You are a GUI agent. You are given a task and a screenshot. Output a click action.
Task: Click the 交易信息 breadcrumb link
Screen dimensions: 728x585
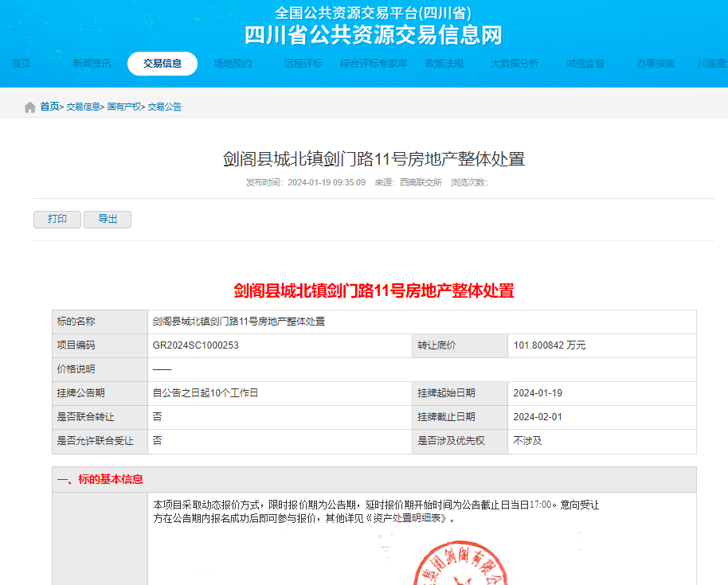[83, 107]
